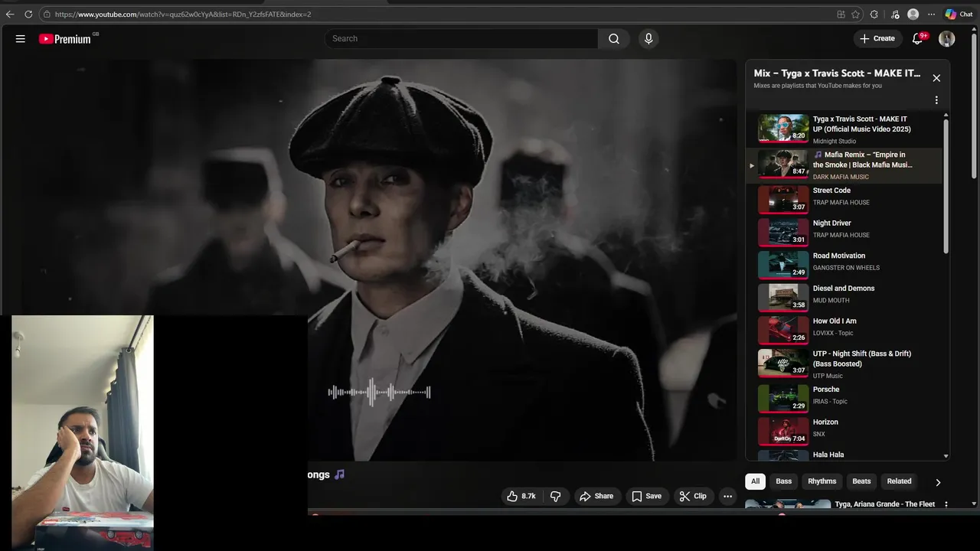Open Tyga, Ariana Grande - The Fleet video
Viewport: 980px width, 551px height.
point(884,504)
